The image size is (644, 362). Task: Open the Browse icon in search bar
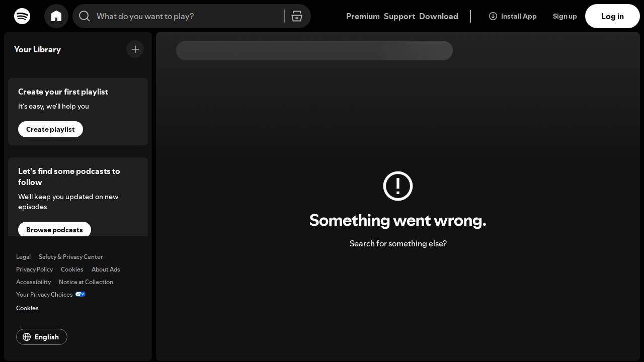click(x=297, y=16)
